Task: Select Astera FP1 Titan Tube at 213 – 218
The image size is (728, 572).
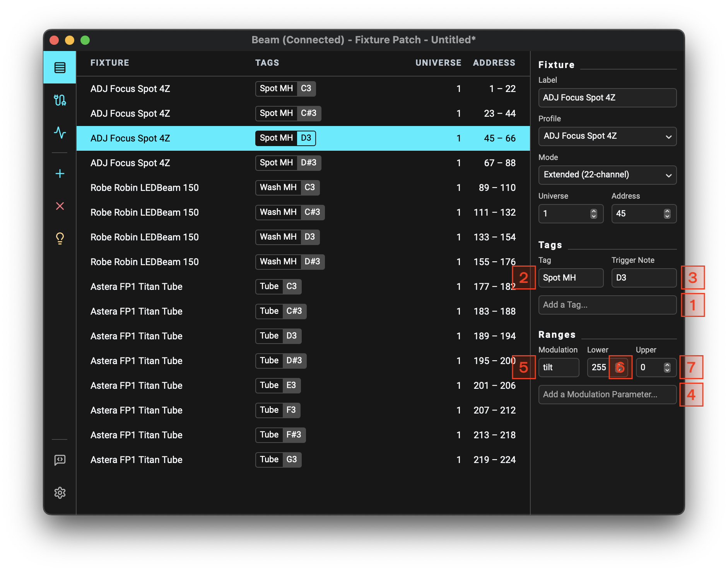Action: [x=303, y=435]
